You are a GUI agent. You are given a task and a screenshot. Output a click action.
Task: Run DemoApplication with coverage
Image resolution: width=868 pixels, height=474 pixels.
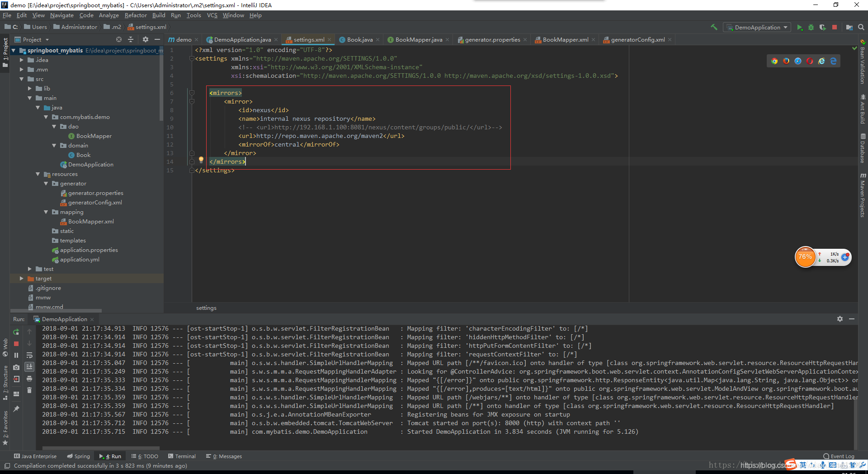(822, 28)
